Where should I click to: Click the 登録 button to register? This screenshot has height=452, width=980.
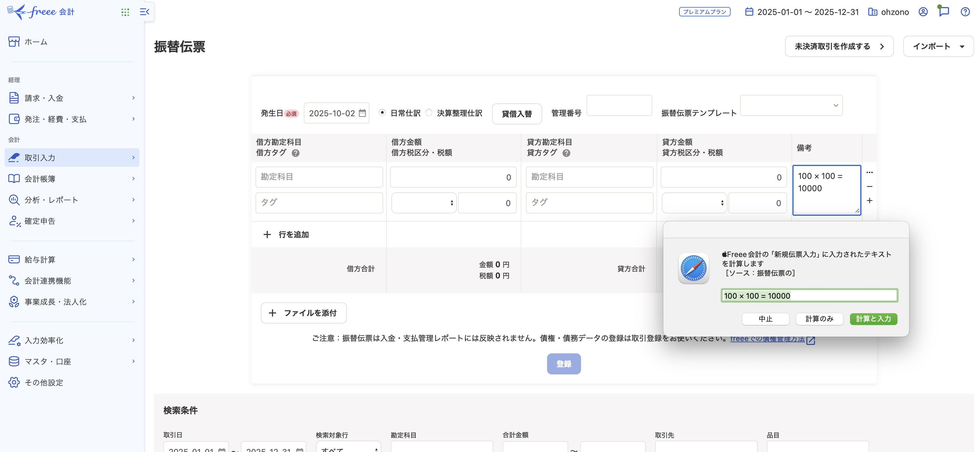coord(564,364)
